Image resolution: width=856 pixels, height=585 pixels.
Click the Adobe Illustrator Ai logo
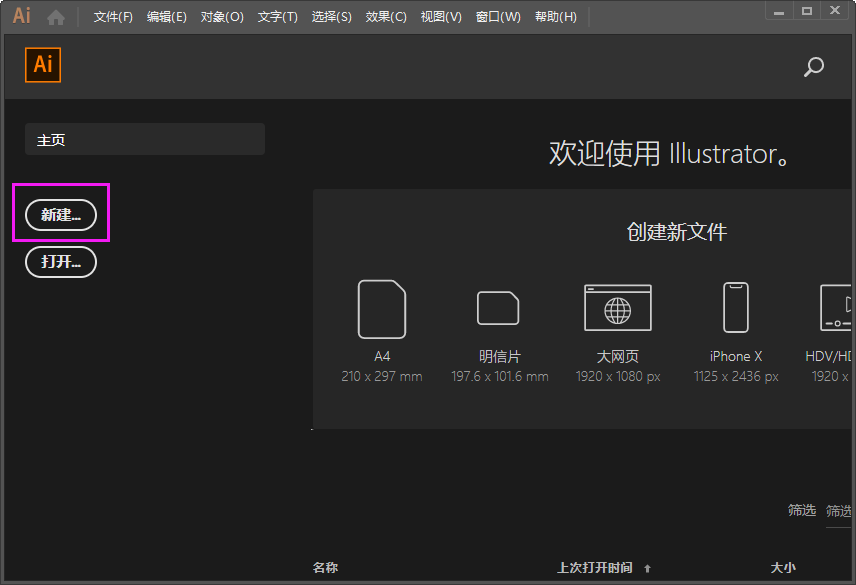tap(20, 15)
